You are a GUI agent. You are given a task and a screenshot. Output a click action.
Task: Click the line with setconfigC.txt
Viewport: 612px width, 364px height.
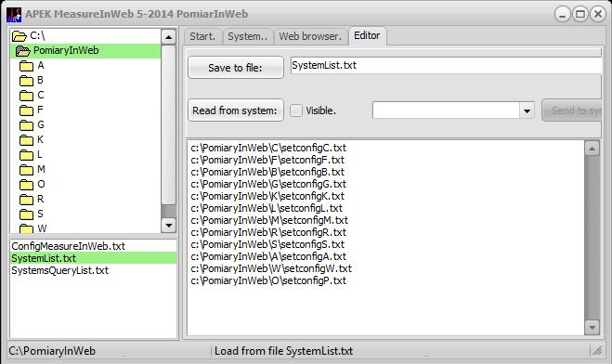point(268,148)
